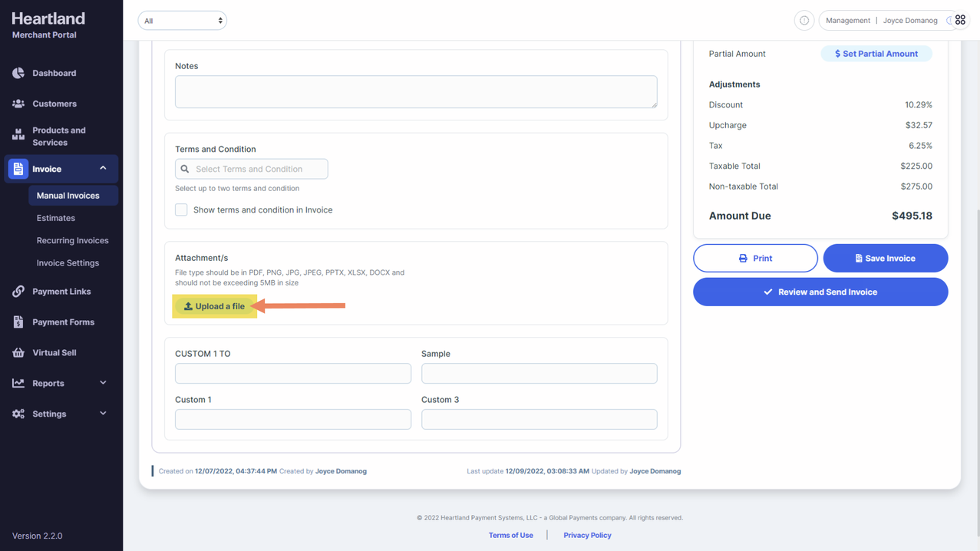
Task: Open the info icon in top bar
Action: pos(803,21)
